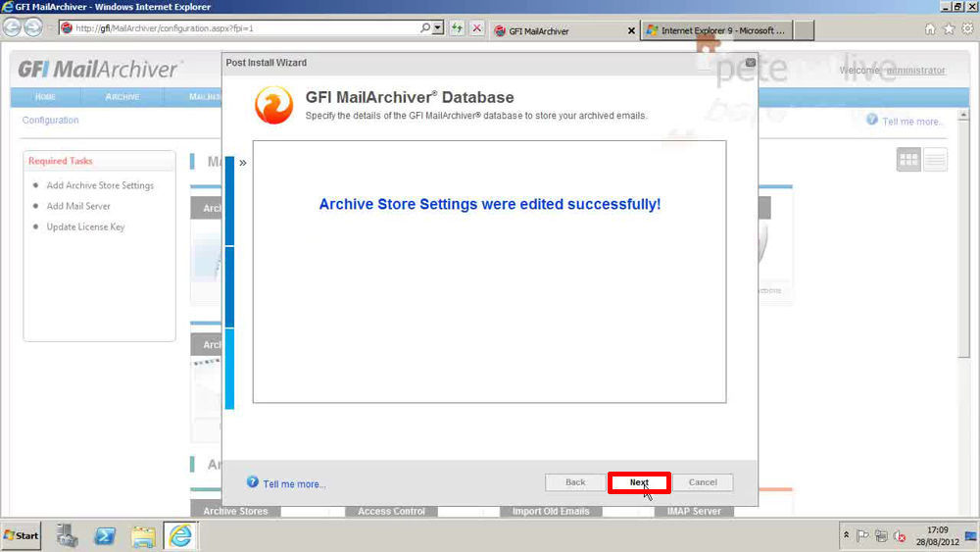The image size is (980, 552).
Task: Open Windows Explorer folder from taskbar
Action: pos(143,536)
